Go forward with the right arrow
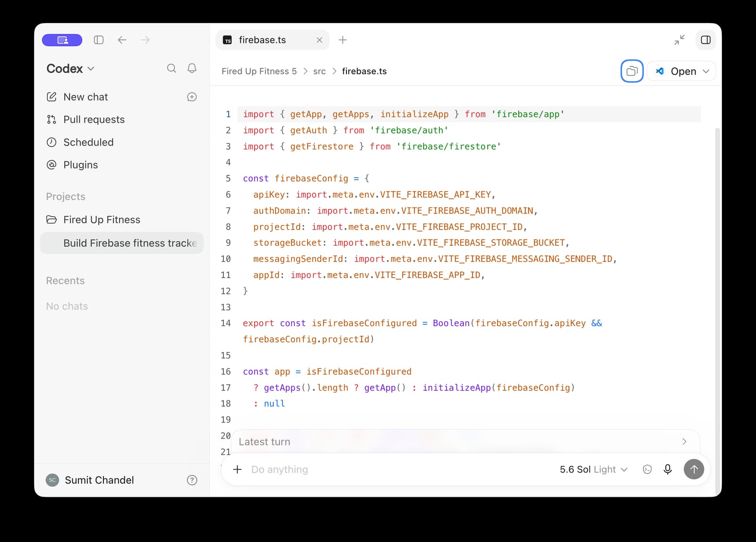This screenshot has width=756, height=542. point(145,40)
